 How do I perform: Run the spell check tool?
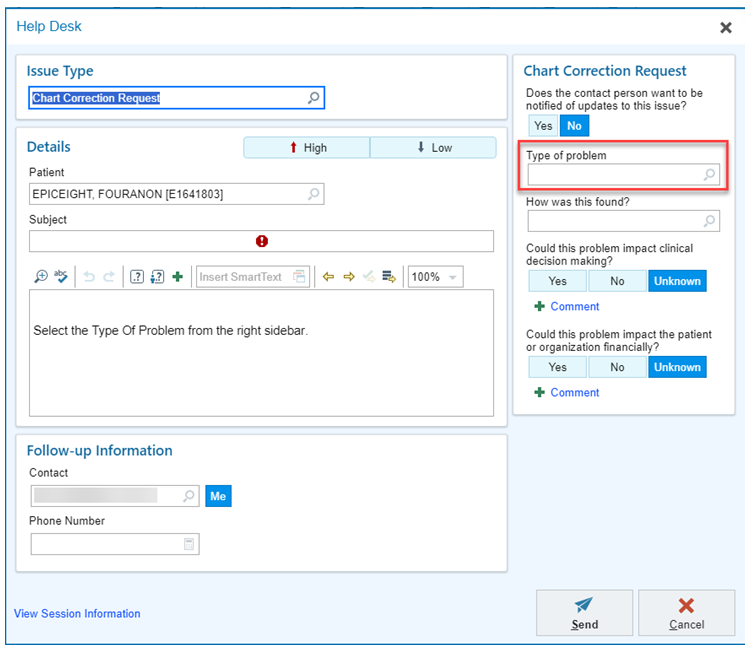[60, 277]
